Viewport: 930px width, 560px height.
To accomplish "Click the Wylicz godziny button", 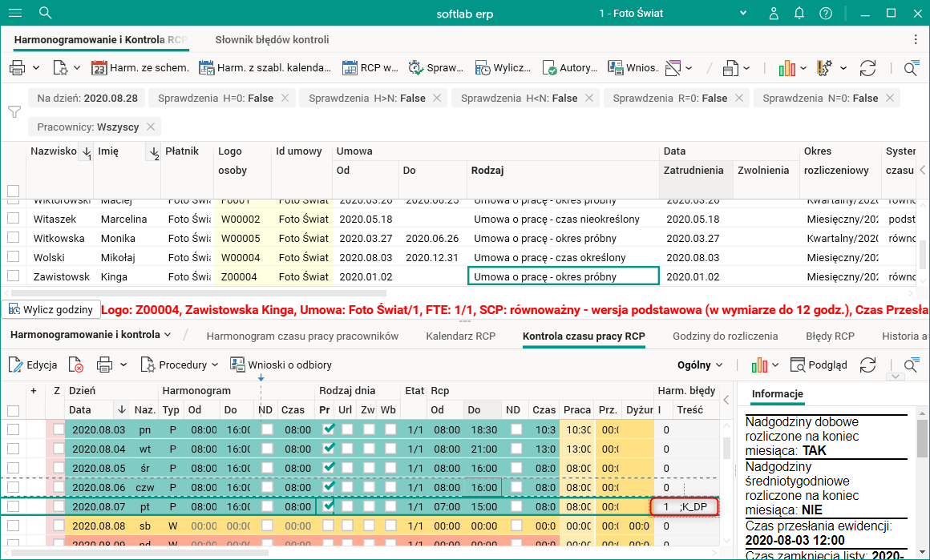I will click(x=51, y=309).
